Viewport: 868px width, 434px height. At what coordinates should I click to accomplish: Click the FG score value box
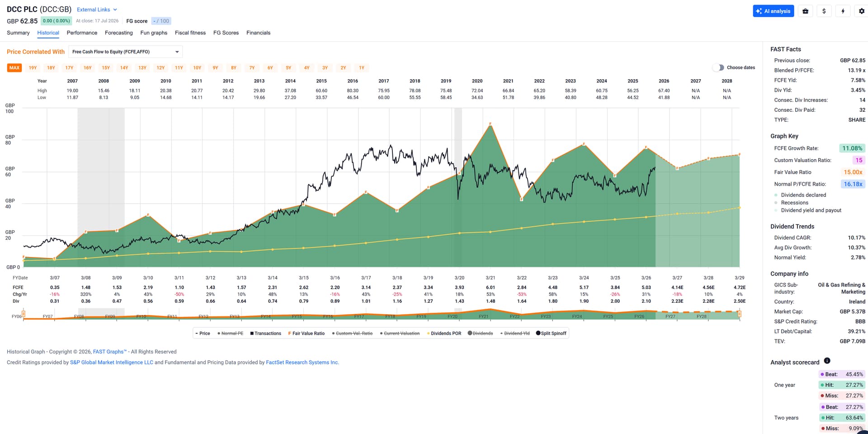(161, 21)
